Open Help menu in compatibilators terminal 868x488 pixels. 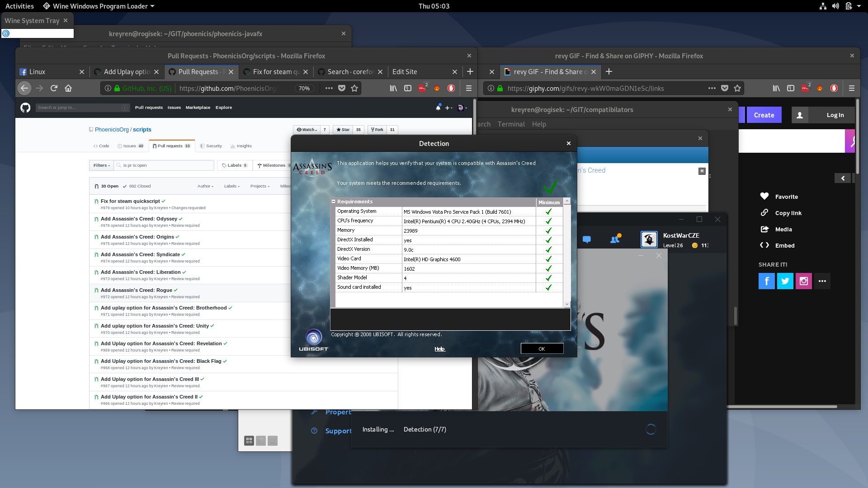(x=539, y=124)
